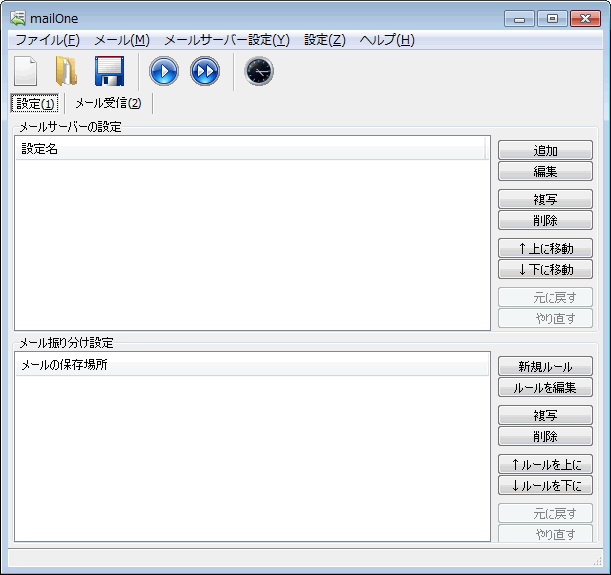Click the 設定名 column header
The height and width of the screenshot is (575, 611).
pos(250,149)
